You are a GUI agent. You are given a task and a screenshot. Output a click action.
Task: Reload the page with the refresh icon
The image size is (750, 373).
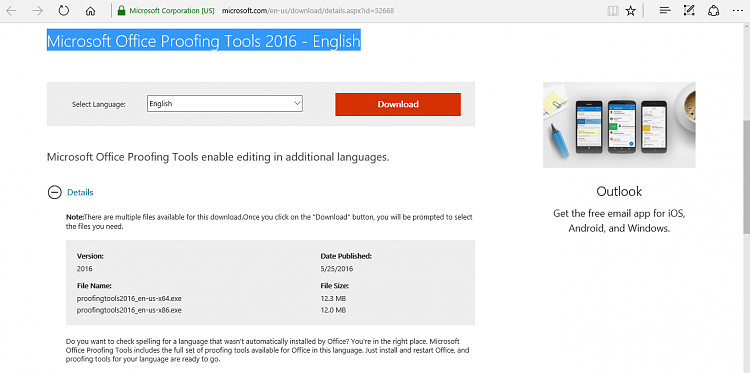coord(64,11)
